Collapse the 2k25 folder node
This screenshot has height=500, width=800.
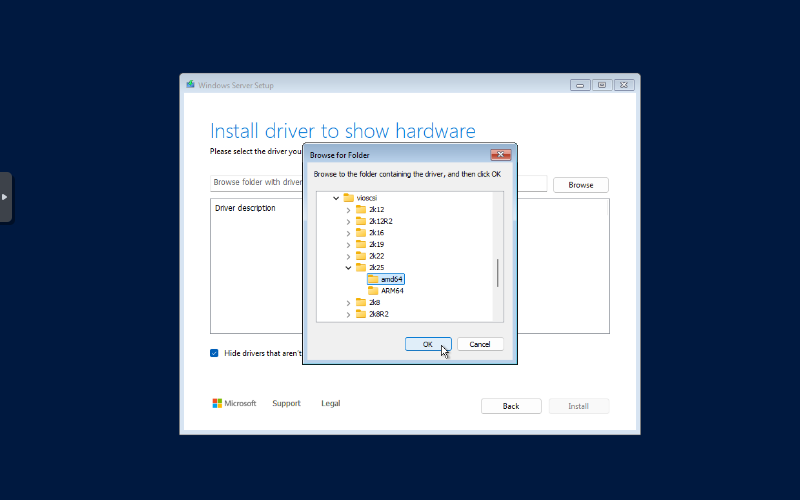coord(349,268)
